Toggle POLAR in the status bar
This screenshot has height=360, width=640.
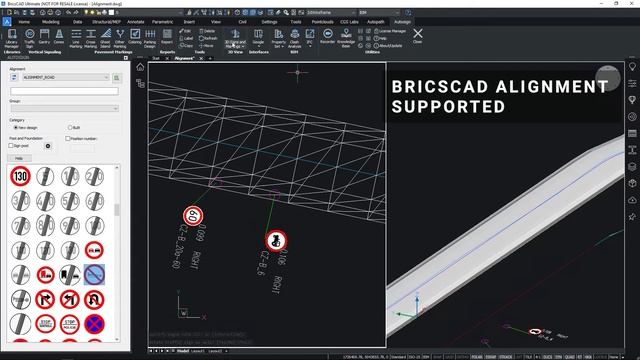tap(476, 357)
